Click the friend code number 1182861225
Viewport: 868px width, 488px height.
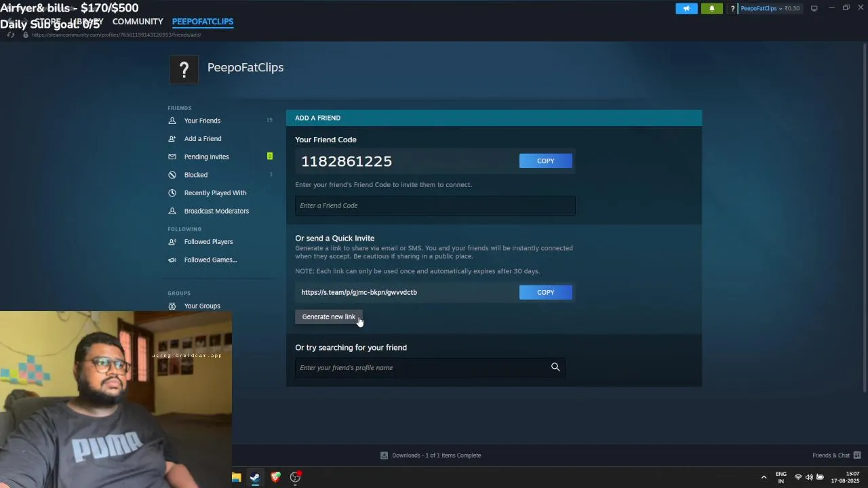[347, 161]
